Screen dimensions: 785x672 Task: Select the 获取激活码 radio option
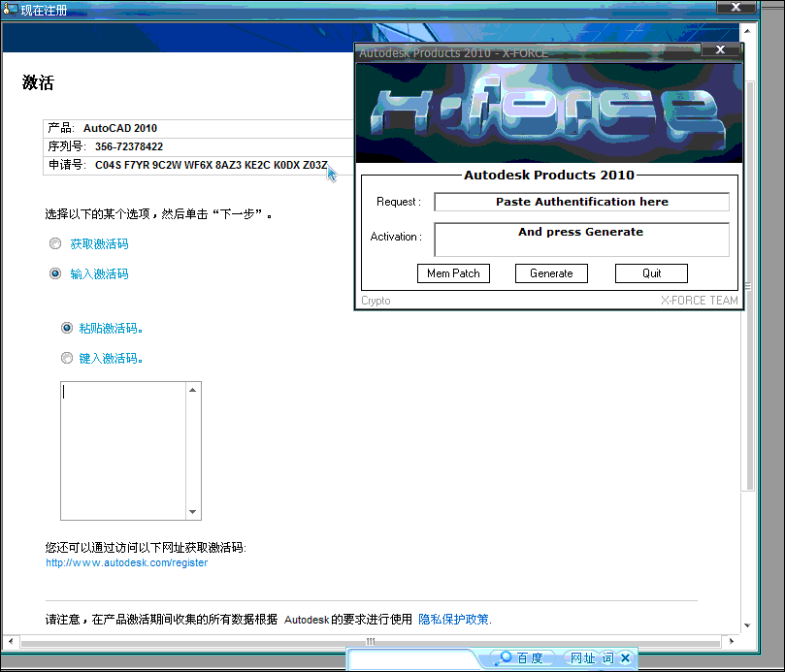55,243
